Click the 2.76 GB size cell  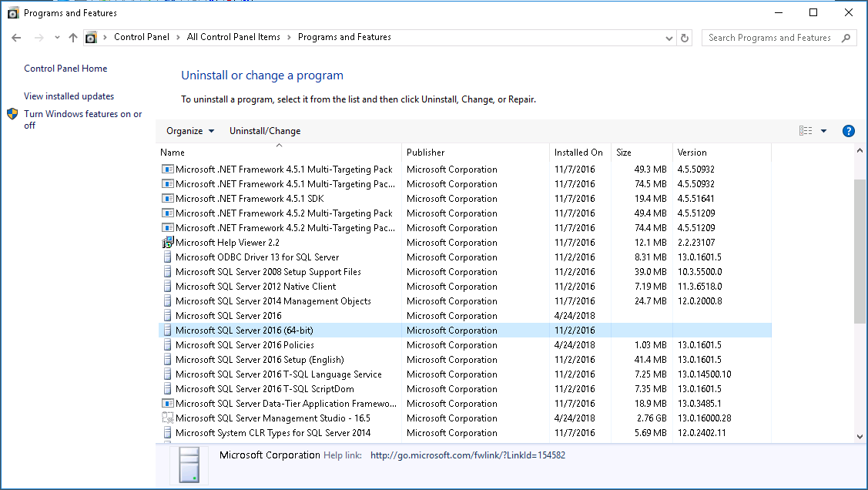point(652,418)
